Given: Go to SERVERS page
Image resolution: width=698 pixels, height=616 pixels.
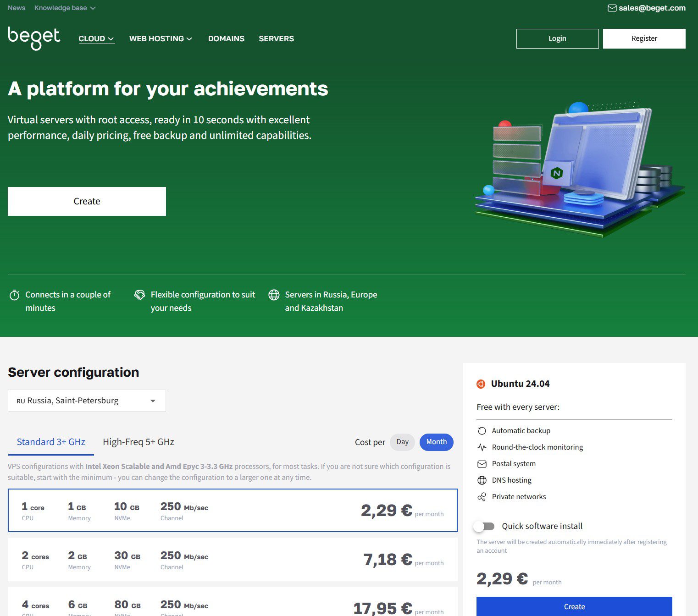Looking at the screenshot, I should point(276,39).
